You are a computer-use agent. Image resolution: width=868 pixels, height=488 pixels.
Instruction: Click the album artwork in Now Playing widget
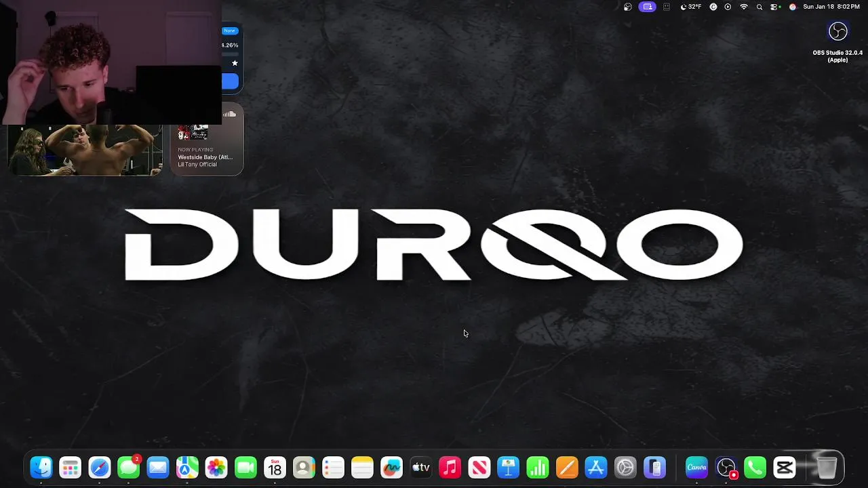click(193, 131)
